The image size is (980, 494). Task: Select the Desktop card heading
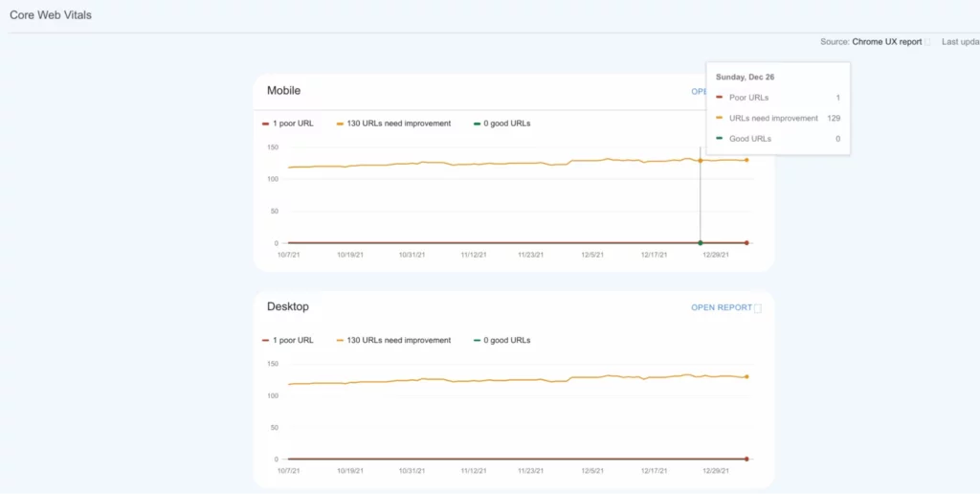287,307
